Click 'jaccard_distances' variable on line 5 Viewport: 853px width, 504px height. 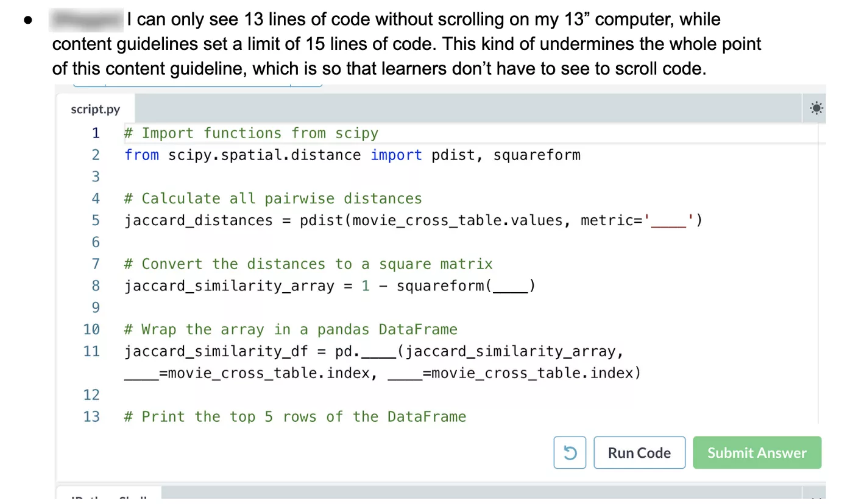199,220
